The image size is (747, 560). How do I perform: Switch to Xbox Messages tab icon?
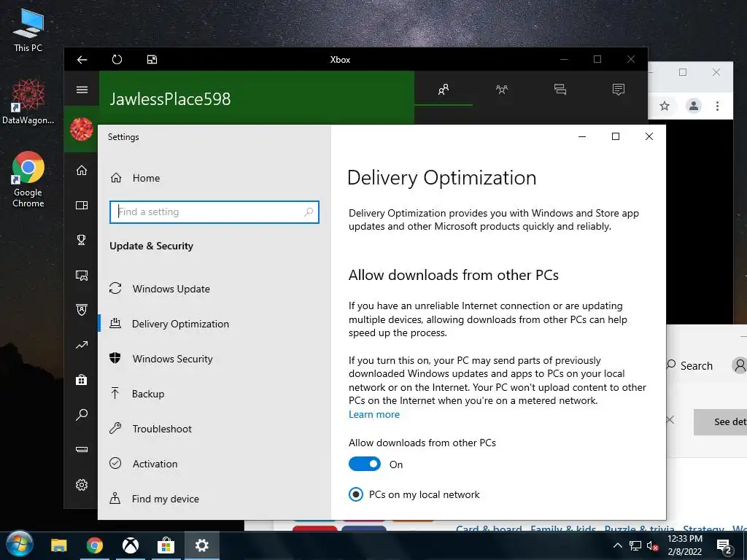560,90
